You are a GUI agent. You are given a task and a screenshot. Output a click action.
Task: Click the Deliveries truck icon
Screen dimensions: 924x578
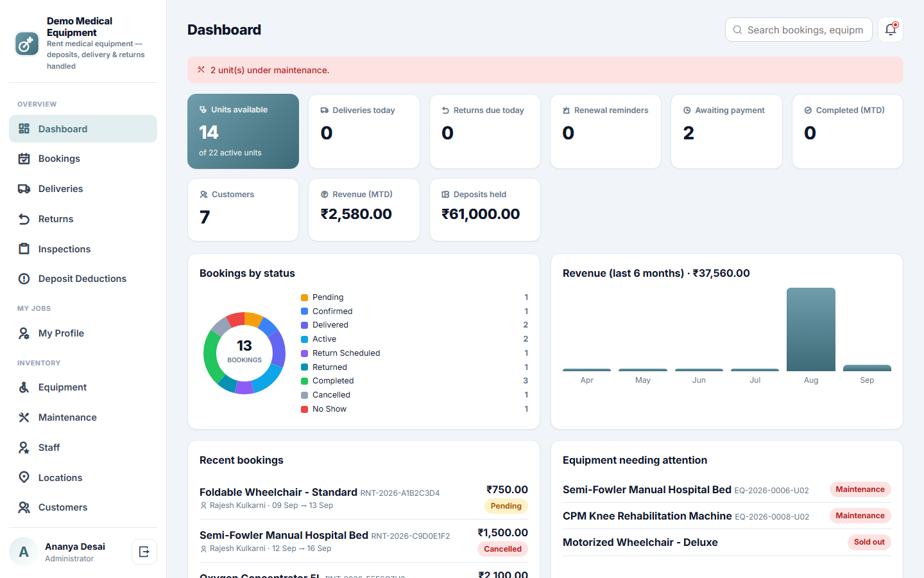point(24,189)
